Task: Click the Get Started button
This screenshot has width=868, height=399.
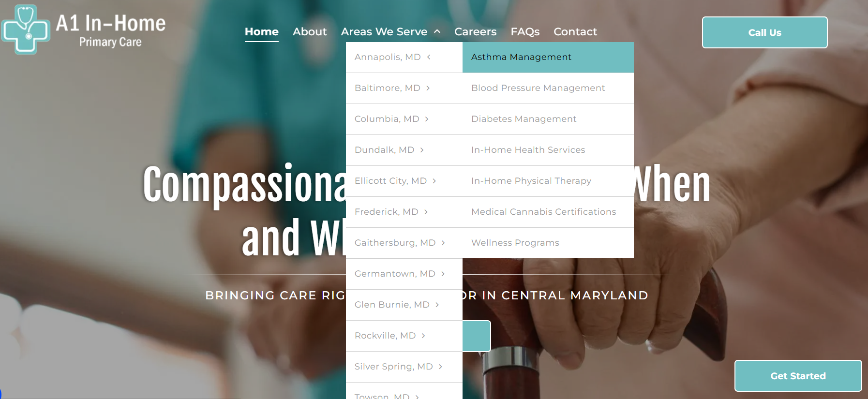Action: click(798, 376)
